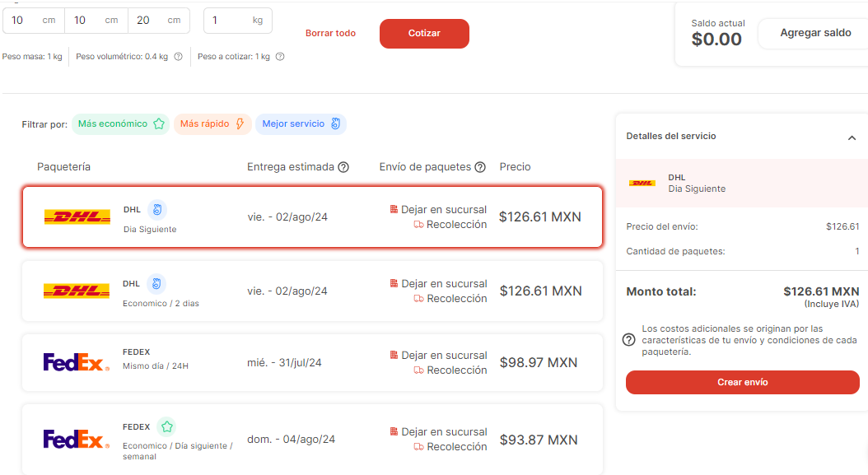Image resolution: width=868 pixels, height=475 pixels.
Task: Click truck icon in FedEx Economico semanal row
Action: coord(418,447)
